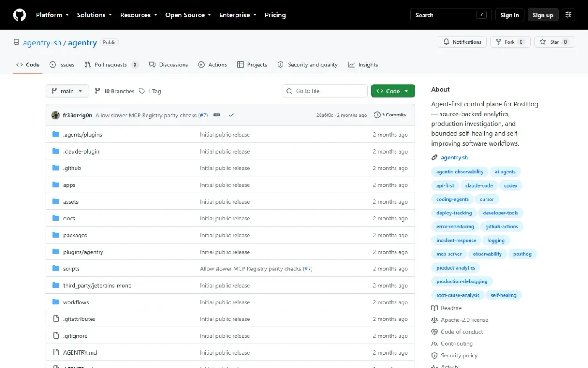Viewport: 588px width, 368px height.
Task: Switch to the Code tab
Action: click(x=28, y=65)
